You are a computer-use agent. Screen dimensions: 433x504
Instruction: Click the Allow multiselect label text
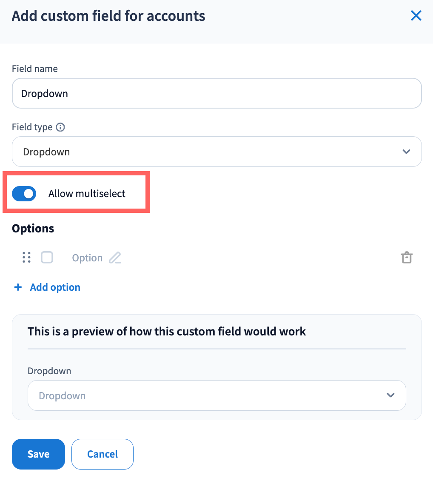(87, 194)
